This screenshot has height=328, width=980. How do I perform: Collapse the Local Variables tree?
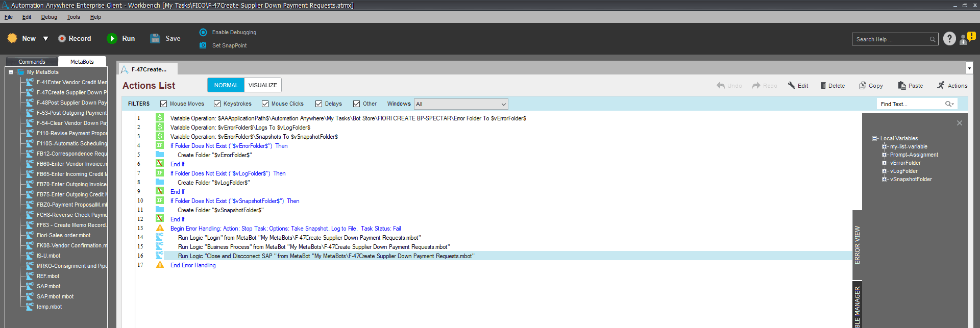874,138
